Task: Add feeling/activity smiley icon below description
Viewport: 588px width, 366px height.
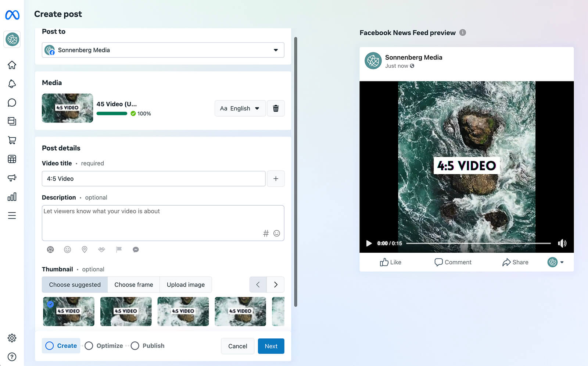Action: coord(67,250)
